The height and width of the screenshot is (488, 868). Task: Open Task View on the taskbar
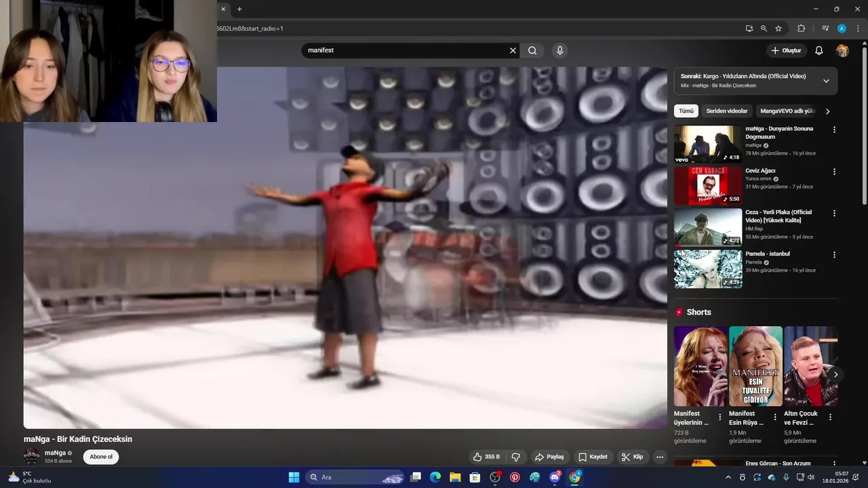point(416,477)
